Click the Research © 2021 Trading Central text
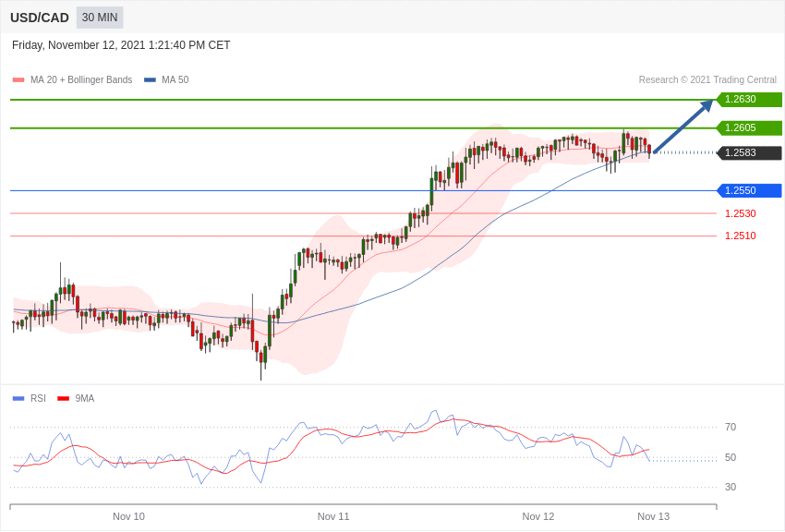Viewport: 785px width, 532px height. [x=707, y=79]
